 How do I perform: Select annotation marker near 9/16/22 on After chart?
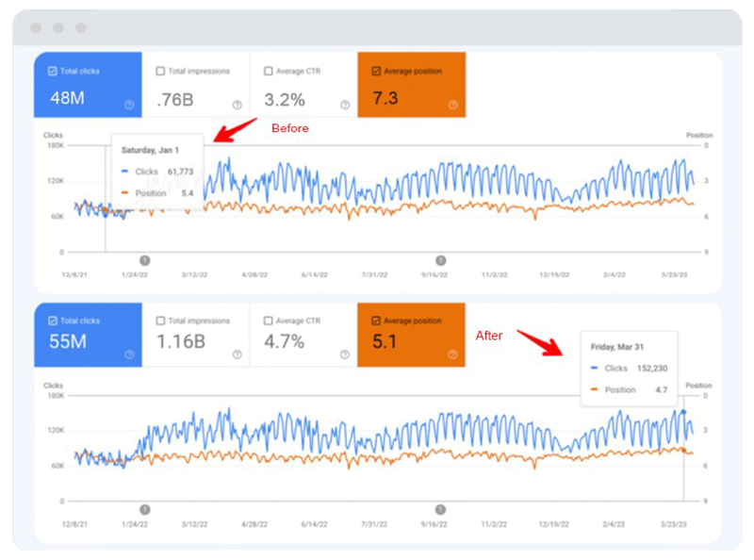(439, 509)
